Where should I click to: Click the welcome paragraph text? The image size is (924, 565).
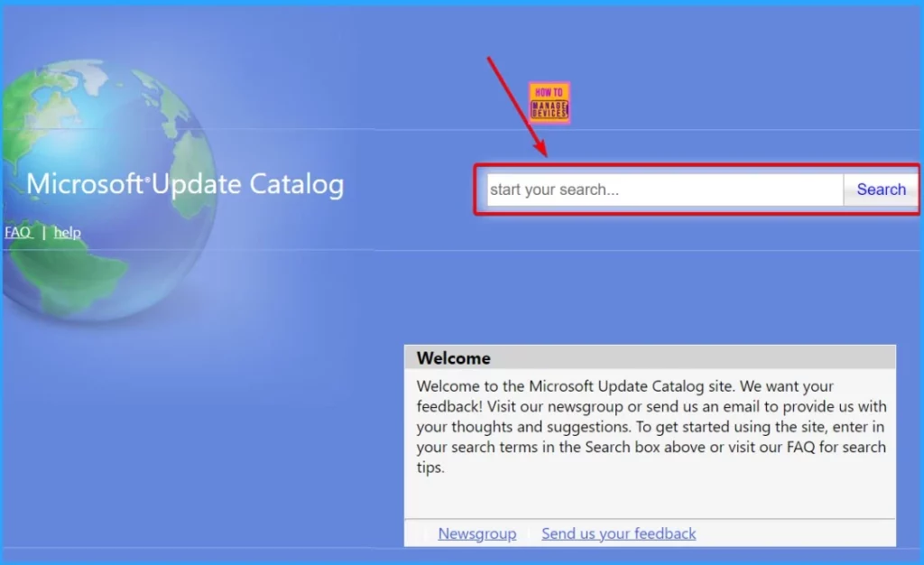(651, 427)
